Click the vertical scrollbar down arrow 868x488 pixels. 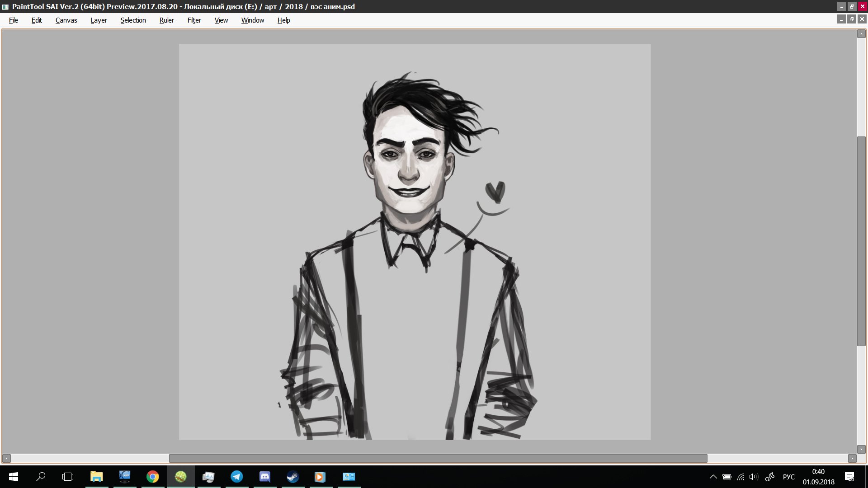point(861,449)
